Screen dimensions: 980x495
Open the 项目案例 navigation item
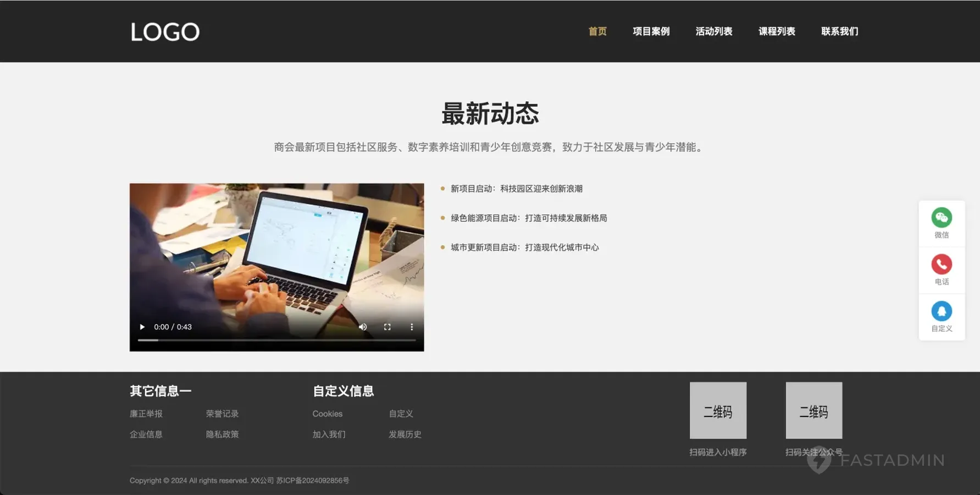651,31
